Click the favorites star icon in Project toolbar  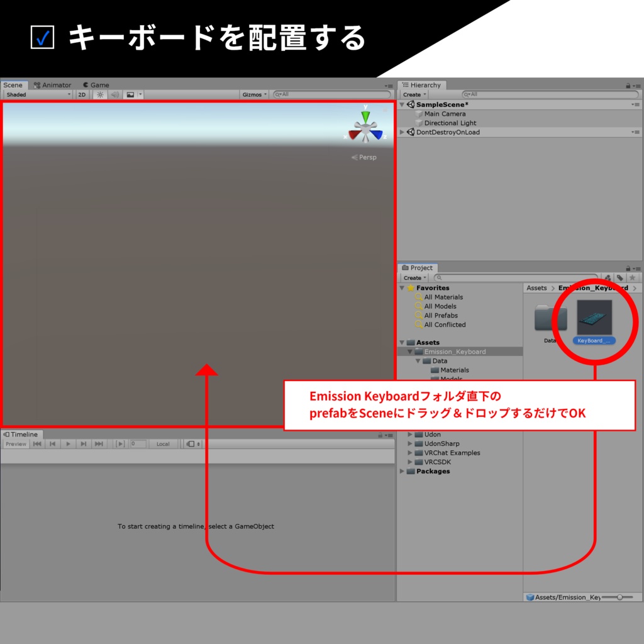(x=632, y=277)
